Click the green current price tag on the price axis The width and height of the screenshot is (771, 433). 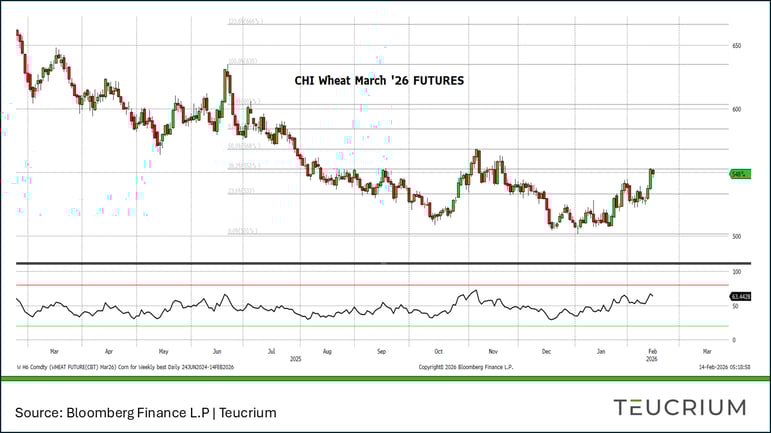point(739,173)
